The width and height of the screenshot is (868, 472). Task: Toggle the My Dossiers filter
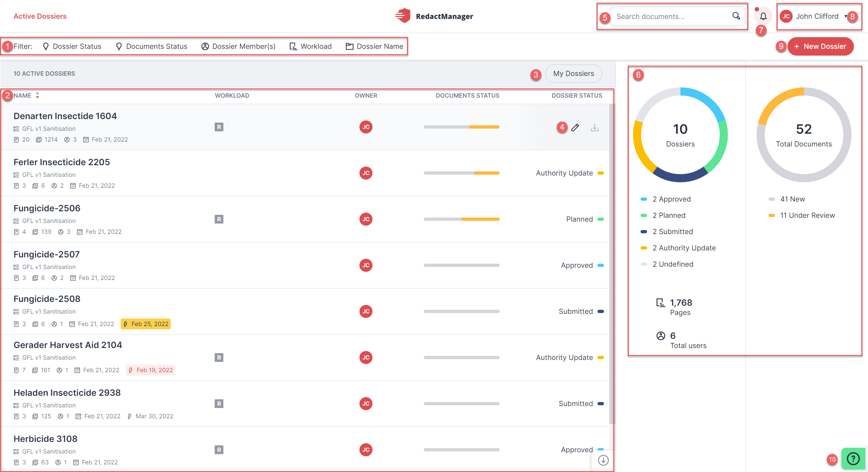(x=574, y=74)
